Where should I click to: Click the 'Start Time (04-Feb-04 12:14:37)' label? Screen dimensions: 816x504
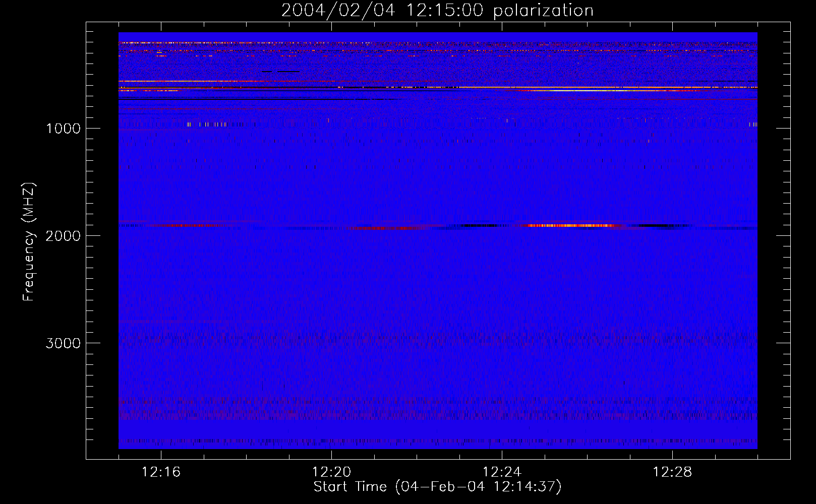(437, 487)
